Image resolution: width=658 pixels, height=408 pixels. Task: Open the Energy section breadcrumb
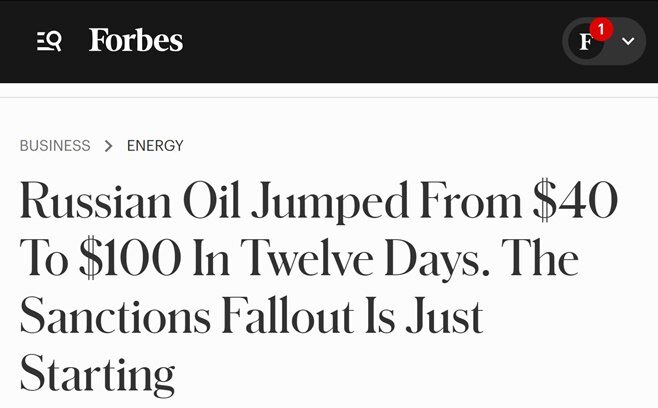click(x=155, y=146)
